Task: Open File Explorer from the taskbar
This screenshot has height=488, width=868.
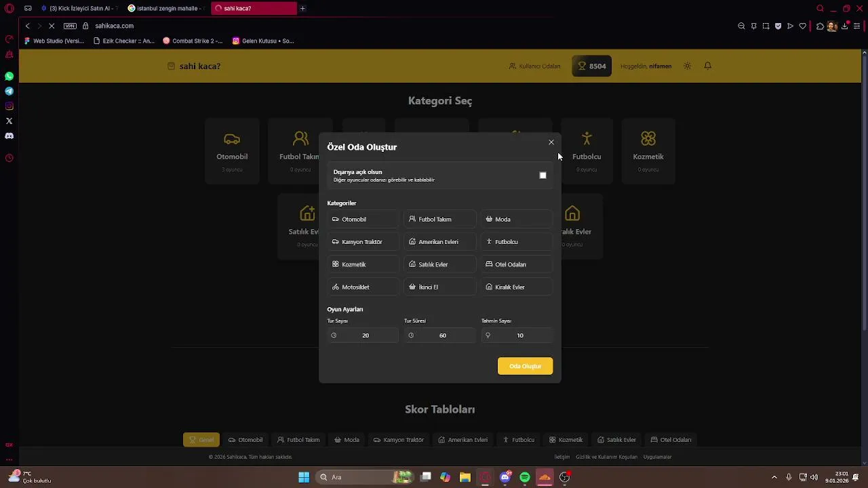Action: (x=465, y=477)
